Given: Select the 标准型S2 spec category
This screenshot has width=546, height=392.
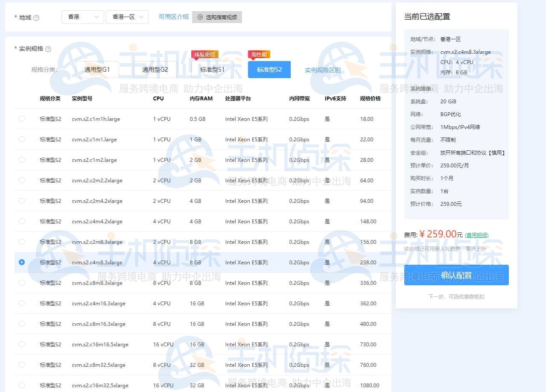Looking at the screenshot, I should point(269,70).
